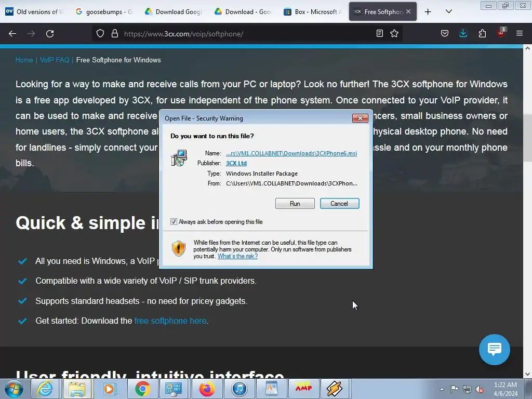
Task: Reload the page with the refresh icon
Action: point(50,34)
